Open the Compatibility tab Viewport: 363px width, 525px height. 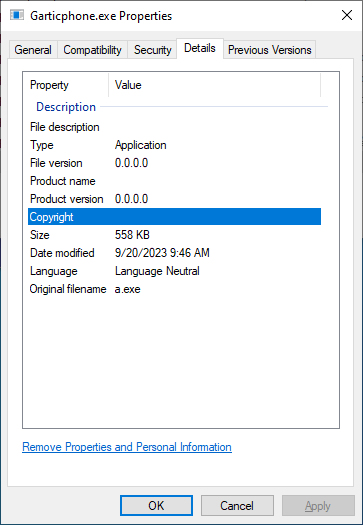pos(92,50)
